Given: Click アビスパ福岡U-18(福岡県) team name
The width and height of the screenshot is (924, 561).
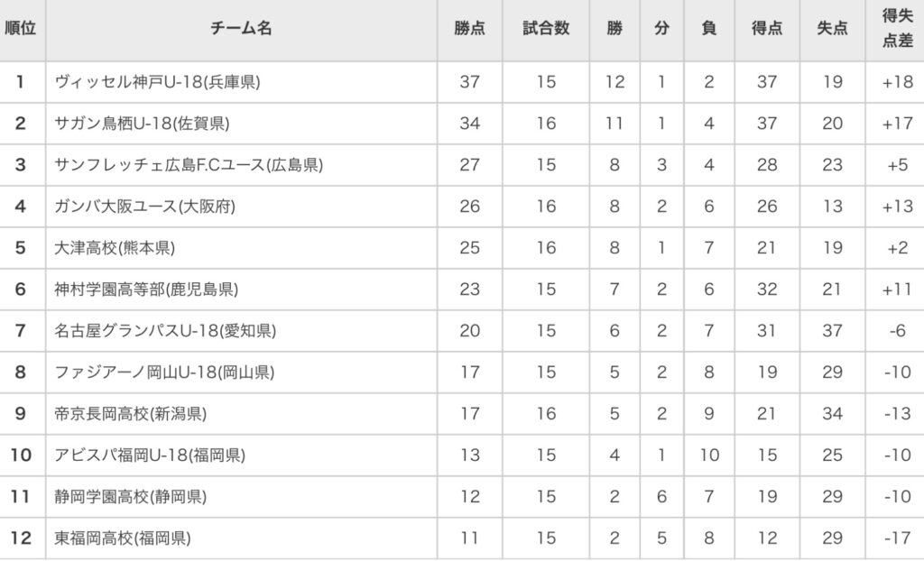Looking at the screenshot, I should coord(150,455).
